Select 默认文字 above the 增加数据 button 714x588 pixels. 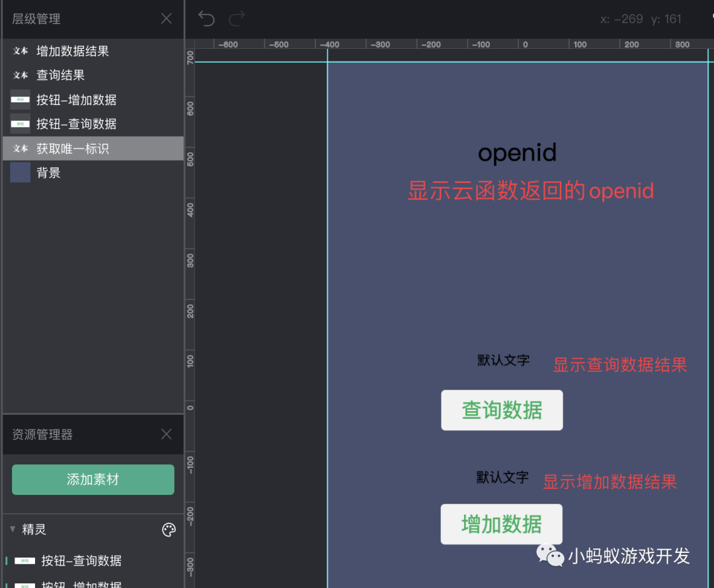pyautogui.click(x=502, y=478)
